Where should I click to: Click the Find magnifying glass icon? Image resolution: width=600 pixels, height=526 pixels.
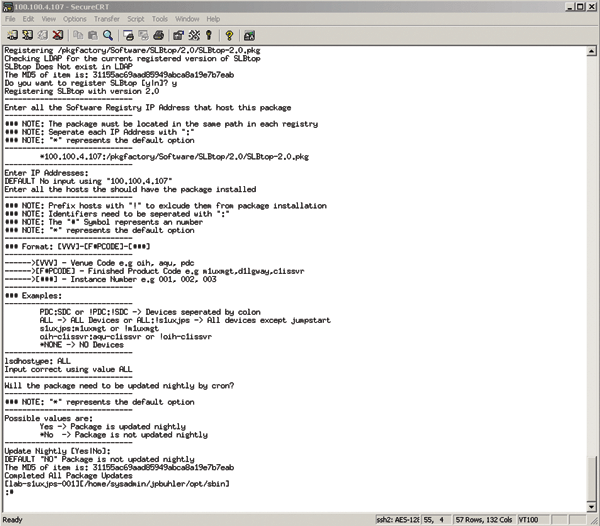pos(107,34)
